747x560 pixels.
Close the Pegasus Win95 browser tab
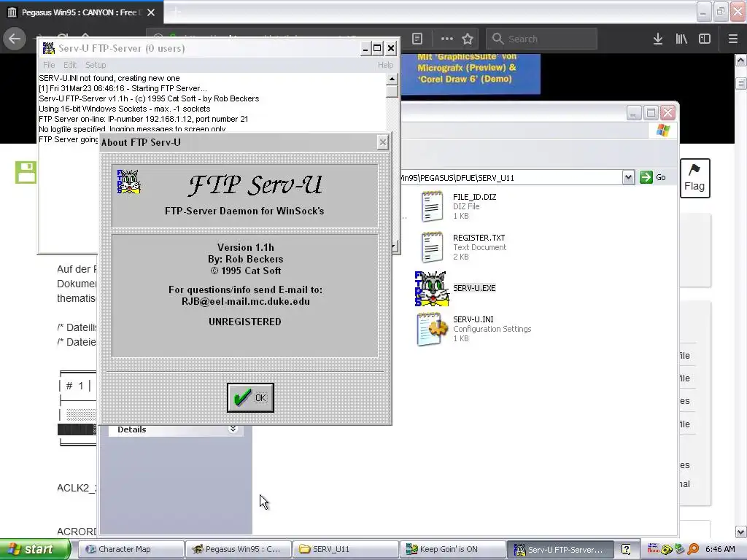[x=151, y=12]
